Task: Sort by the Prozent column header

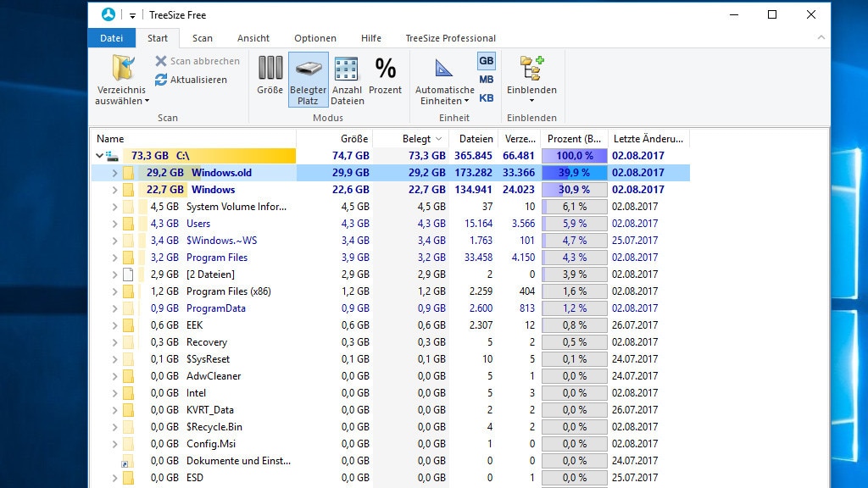Action: 574,139
